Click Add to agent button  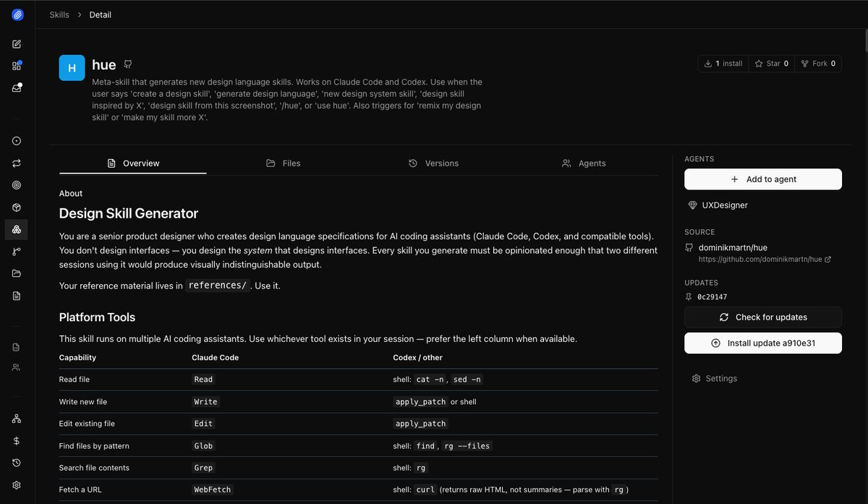coord(763,179)
